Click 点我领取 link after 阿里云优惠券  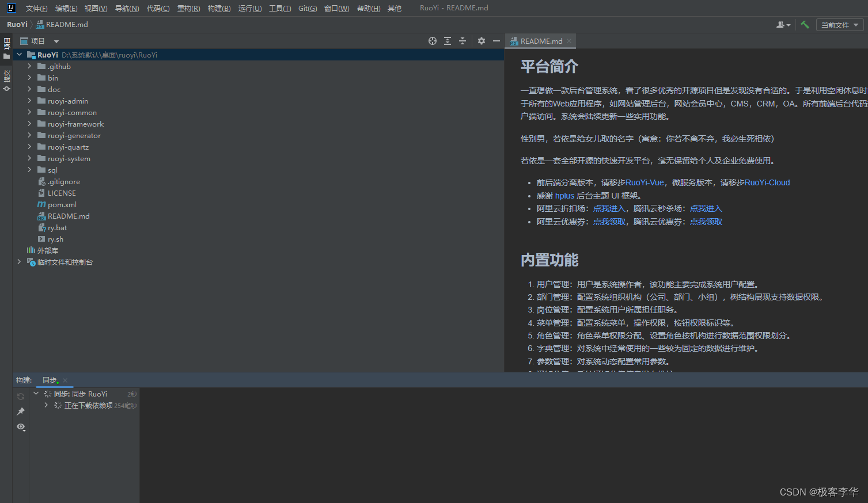click(609, 222)
